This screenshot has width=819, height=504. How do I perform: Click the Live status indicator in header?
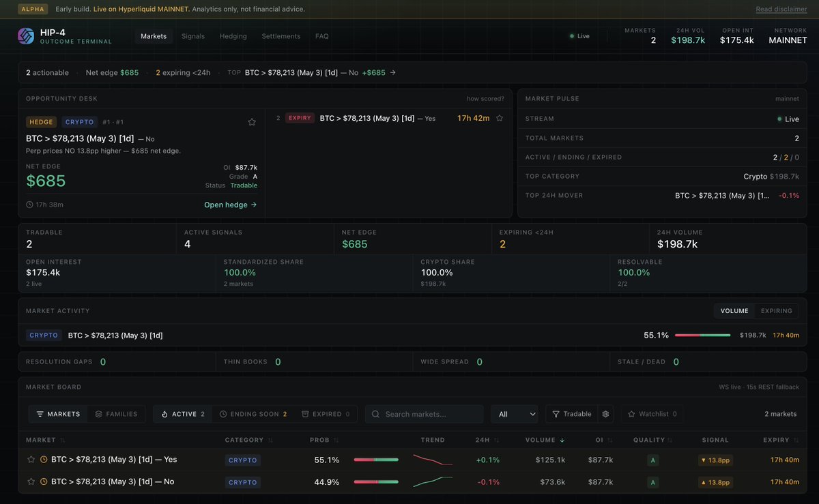pyautogui.click(x=580, y=36)
